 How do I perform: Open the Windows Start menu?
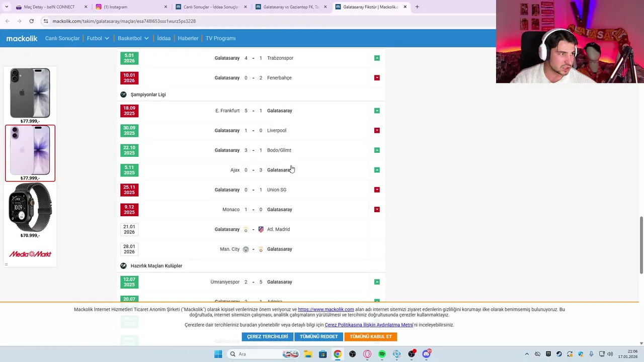click(x=218, y=354)
